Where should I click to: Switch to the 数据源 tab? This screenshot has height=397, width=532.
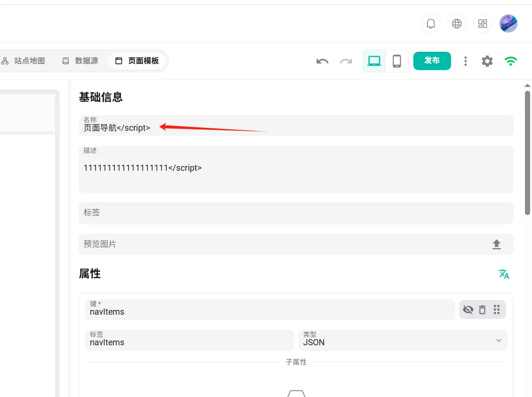(x=81, y=61)
